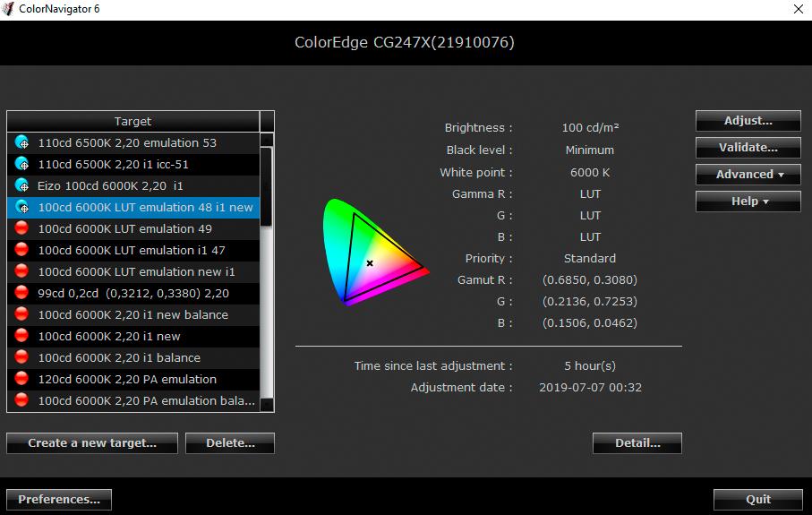Select target '99cd 0,2cd (0,3212, 0,3380) 2,20'
This screenshot has height=515, width=812.
point(133,294)
